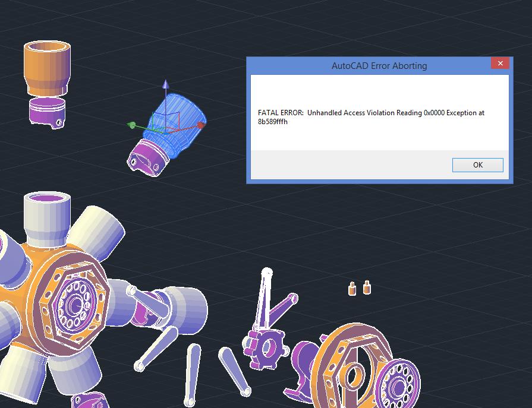532x408 pixels.
Task: Select the purple piston below the orange sleeve
Action: click(x=47, y=112)
